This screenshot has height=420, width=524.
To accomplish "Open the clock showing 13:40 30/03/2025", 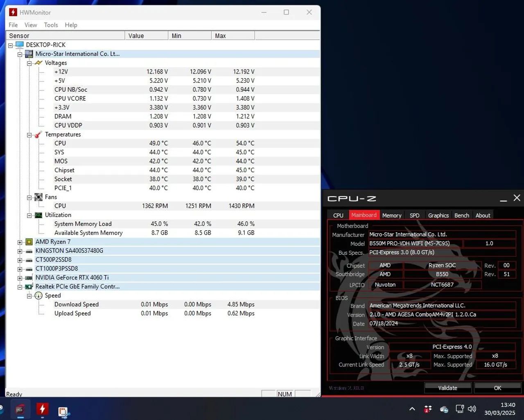I will (500, 409).
